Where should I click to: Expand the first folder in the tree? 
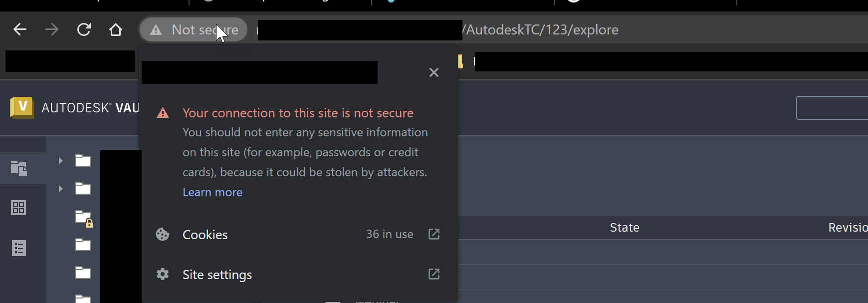click(60, 160)
